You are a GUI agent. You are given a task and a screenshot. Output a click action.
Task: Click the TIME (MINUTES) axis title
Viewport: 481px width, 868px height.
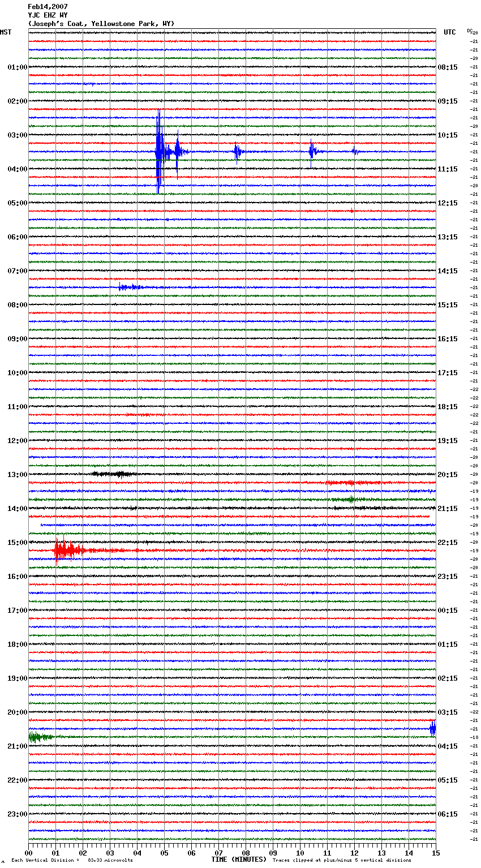(x=239, y=860)
